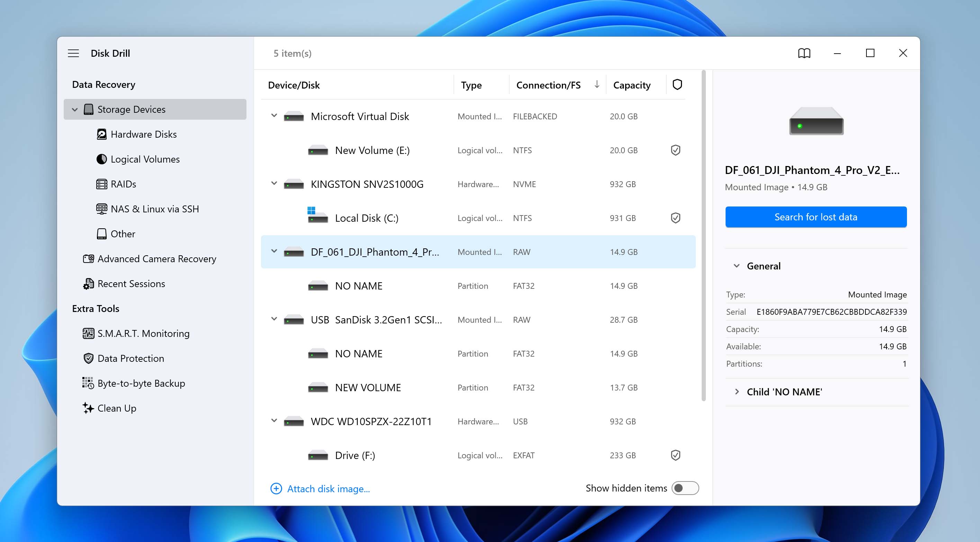The width and height of the screenshot is (980, 542).
Task: Click the Clean Up sparkle icon
Action: coord(88,408)
